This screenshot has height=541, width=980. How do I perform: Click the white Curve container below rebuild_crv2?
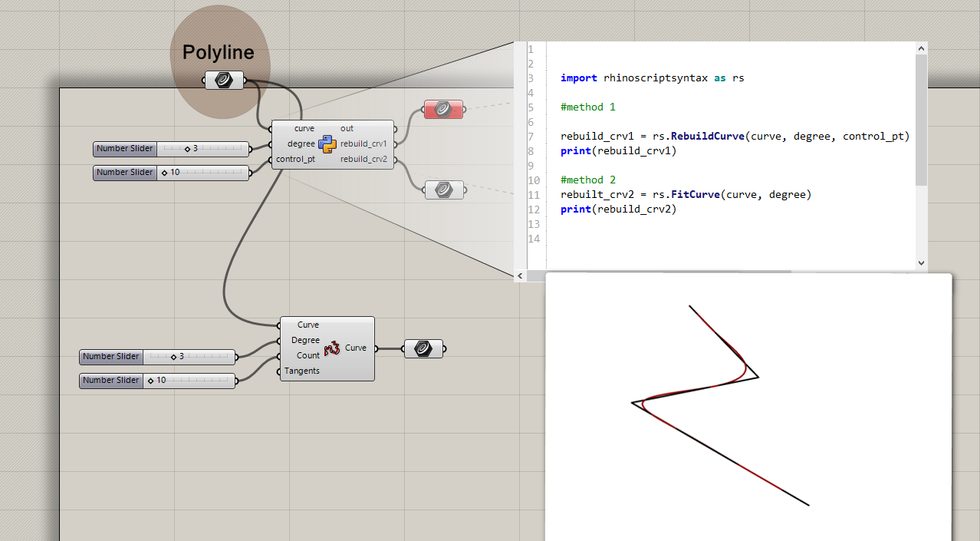tap(443, 190)
